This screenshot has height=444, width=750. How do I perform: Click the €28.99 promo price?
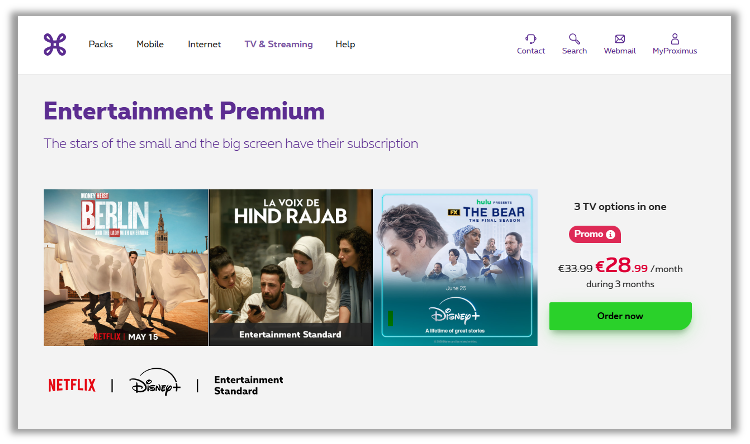coord(621,266)
